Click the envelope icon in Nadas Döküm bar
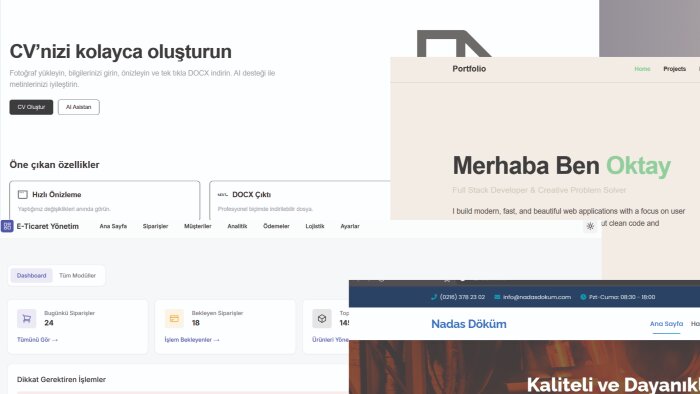Image resolution: width=700 pixels, height=394 pixels. [497, 297]
